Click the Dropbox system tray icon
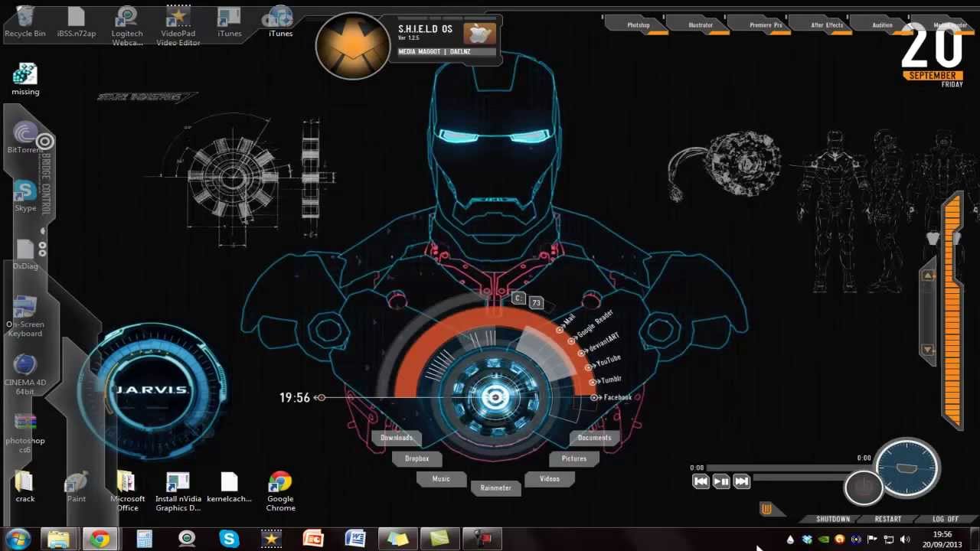The height and width of the screenshot is (551, 980). pyautogui.click(x=807, y=539)
